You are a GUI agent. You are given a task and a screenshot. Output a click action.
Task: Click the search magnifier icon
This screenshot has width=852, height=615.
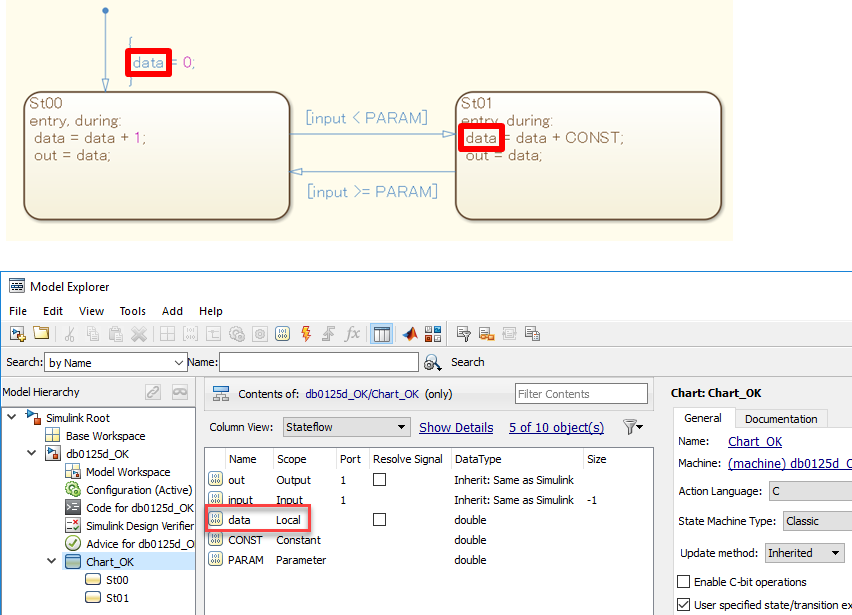pyautogui.click(x=433, y=362)
